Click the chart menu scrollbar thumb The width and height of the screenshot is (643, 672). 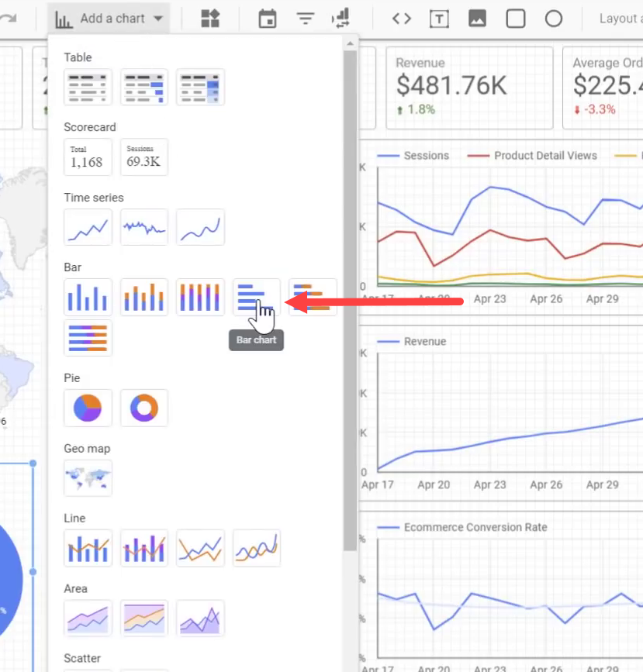click(350, 300)
